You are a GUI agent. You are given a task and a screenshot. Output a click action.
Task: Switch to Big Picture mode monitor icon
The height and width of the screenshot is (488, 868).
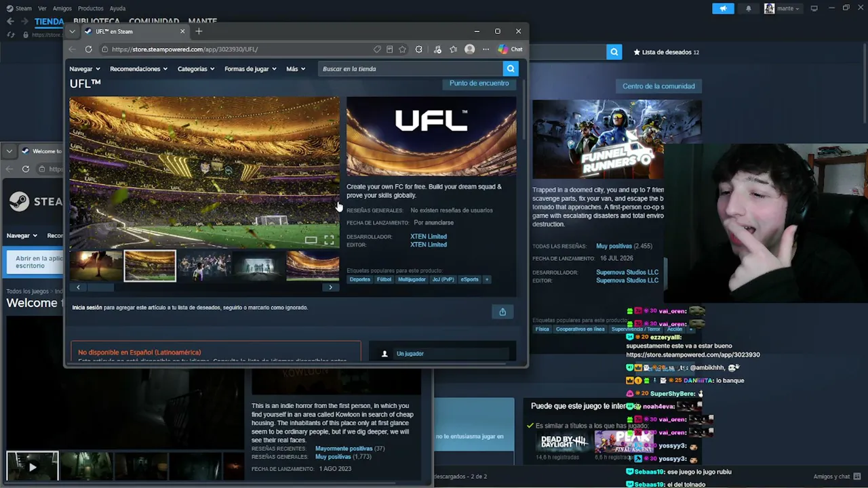tap(814, 8)
